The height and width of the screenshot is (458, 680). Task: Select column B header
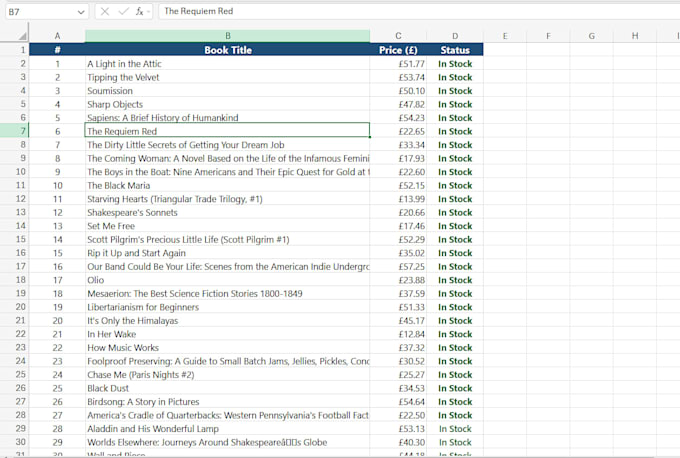pyautogui.click(x=227, y=36)
